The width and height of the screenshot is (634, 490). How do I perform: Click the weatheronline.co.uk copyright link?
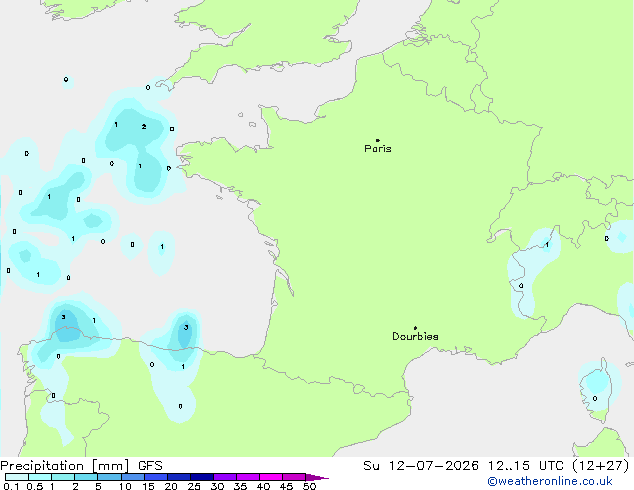click(550, 481)
